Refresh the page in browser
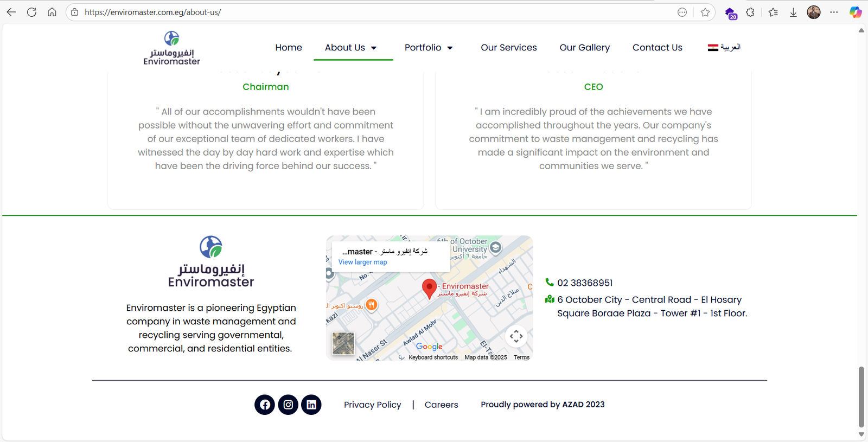 click(31, 12)
